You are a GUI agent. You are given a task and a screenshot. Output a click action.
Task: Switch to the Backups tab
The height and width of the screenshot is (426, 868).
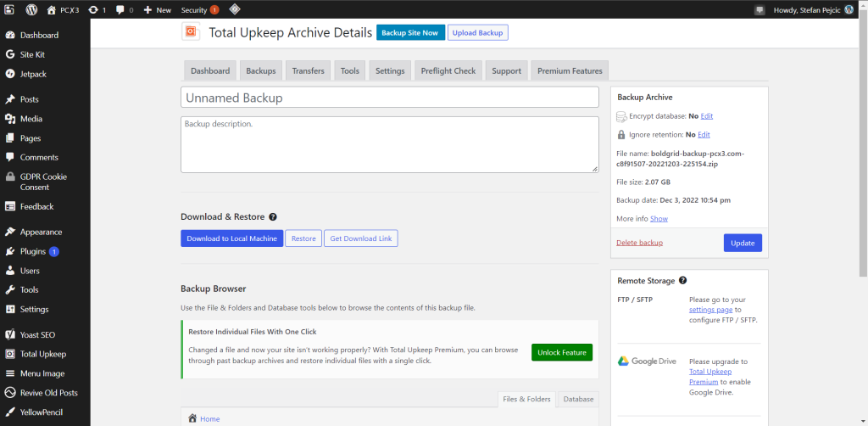click(x=261, y=71)
